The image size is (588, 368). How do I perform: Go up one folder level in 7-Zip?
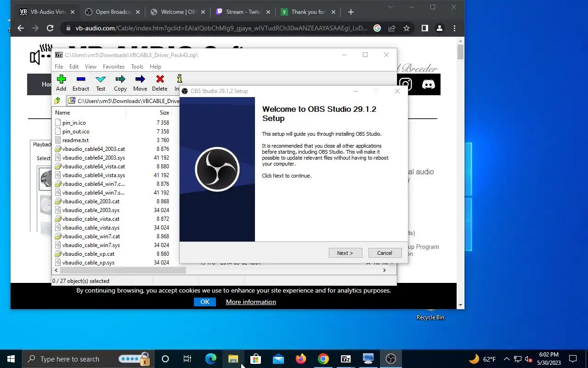tap(57, 101)
